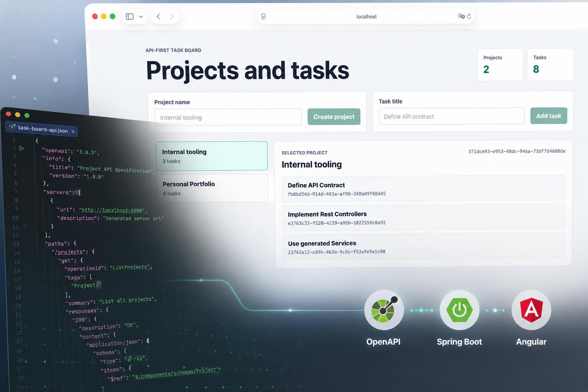Focus the Project name input field

(x=228, y=117)
